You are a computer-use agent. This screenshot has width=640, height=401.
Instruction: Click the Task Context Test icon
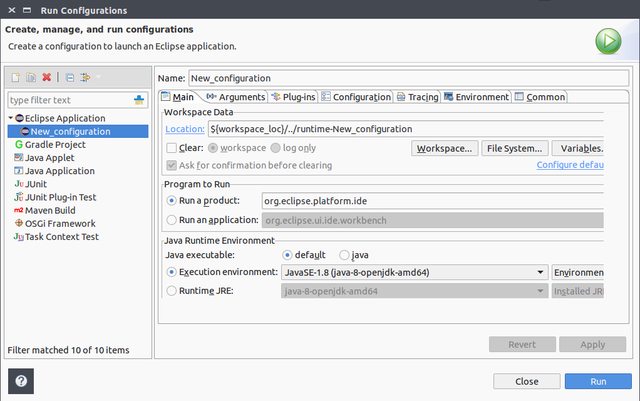tap(19, 236)
